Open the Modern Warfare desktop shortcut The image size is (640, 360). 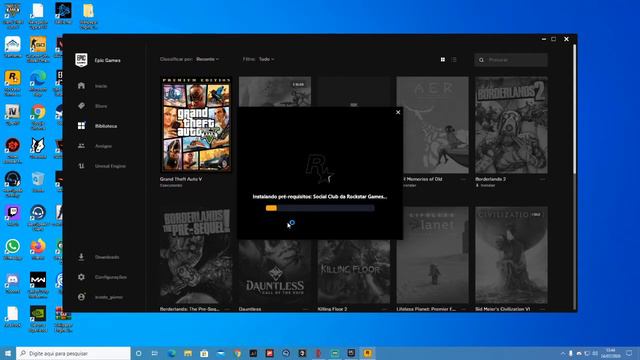[x=38, y=285]
